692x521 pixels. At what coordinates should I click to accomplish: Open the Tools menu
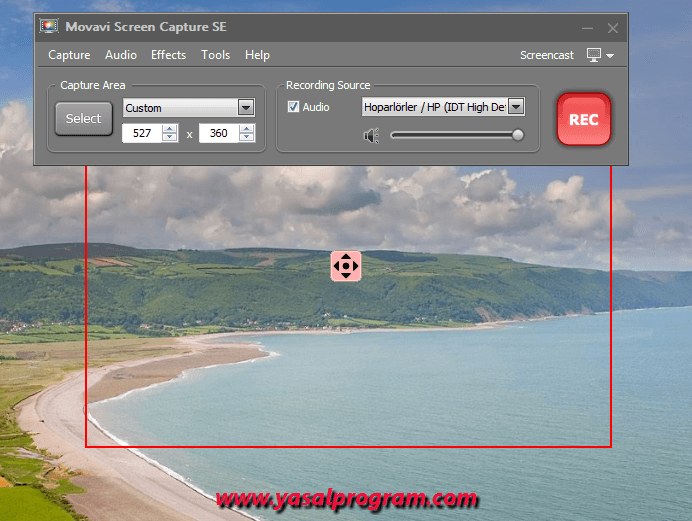pos(215,55)
